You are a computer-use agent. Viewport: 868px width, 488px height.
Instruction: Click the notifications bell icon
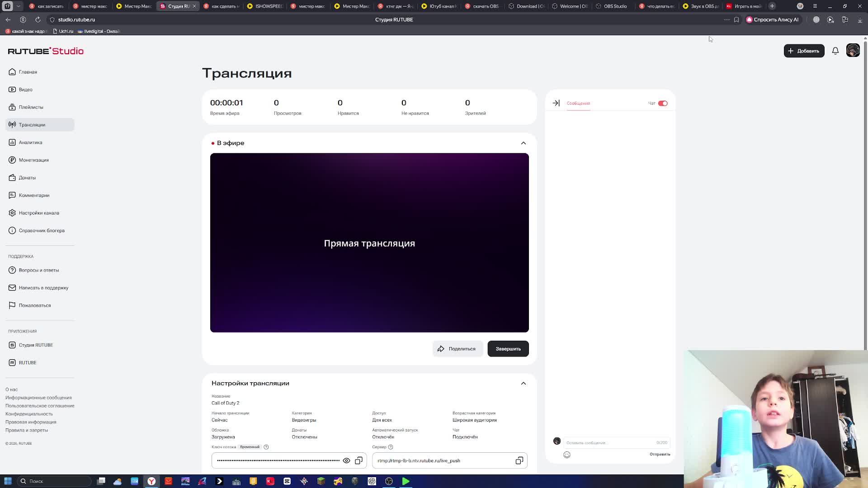(x=835, y=51)
